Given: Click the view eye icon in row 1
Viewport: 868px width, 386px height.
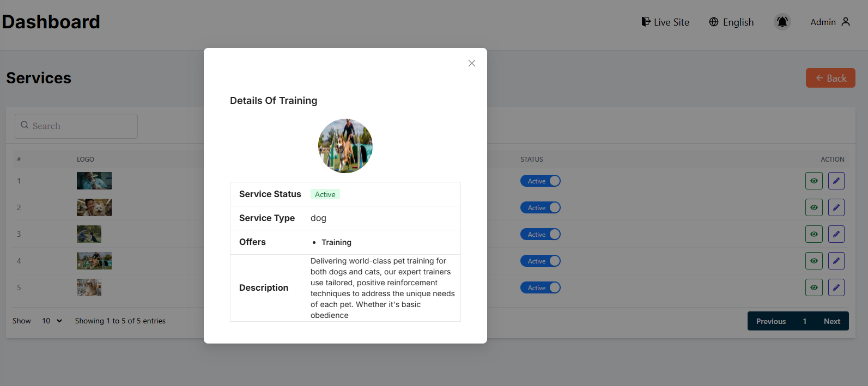Looking at the screenshot, I should click(814, 181).
